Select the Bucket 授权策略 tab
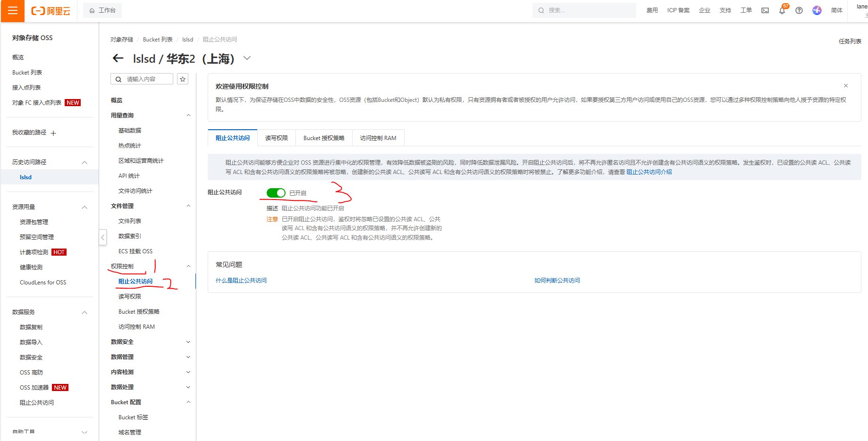The width and height of the screenshot is (868, 441). [x=324, y=138]
